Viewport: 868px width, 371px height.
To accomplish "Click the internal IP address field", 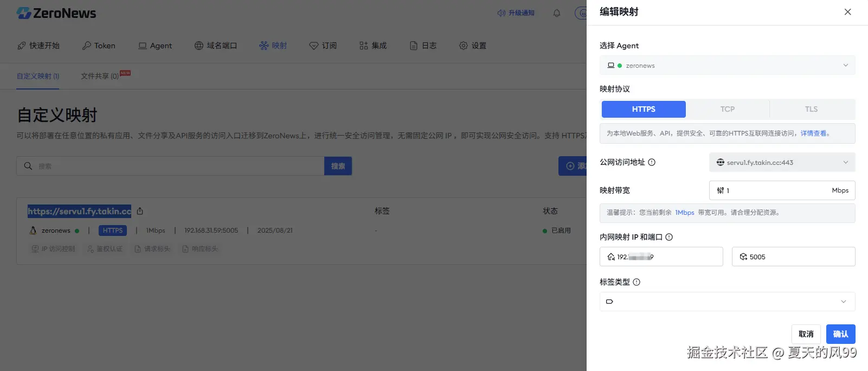I will coord(661,257).
